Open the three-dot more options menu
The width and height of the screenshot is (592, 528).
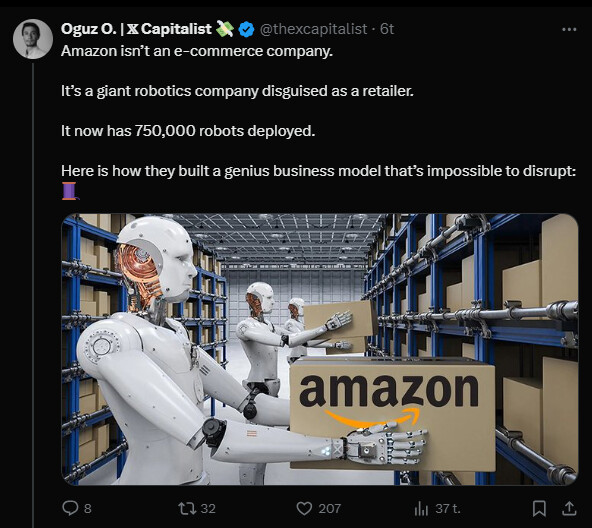pyautogui.click(x=569, y=29)
